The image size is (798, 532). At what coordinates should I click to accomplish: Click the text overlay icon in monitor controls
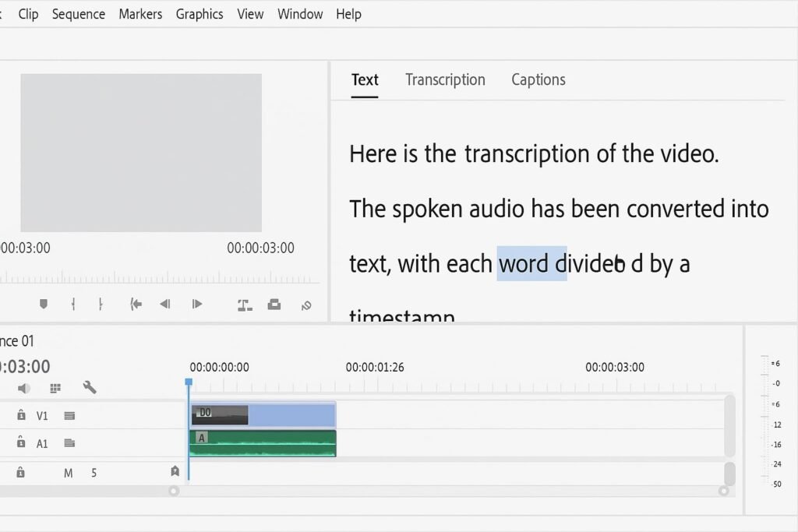point(245,305)
